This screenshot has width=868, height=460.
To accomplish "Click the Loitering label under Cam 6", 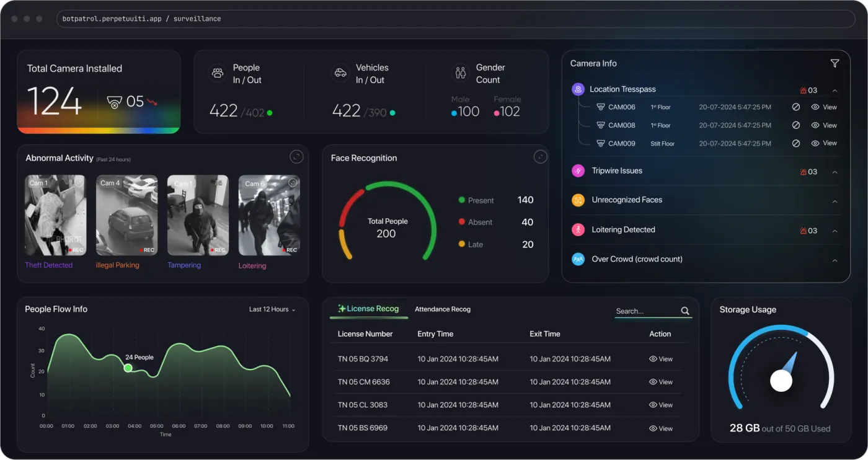I will (252, 266).
